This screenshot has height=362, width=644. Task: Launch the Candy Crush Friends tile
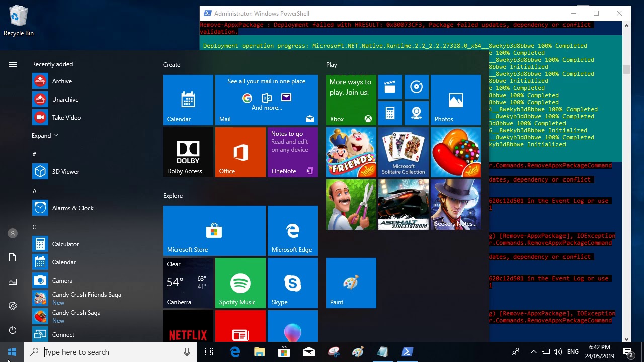[351, 152]
